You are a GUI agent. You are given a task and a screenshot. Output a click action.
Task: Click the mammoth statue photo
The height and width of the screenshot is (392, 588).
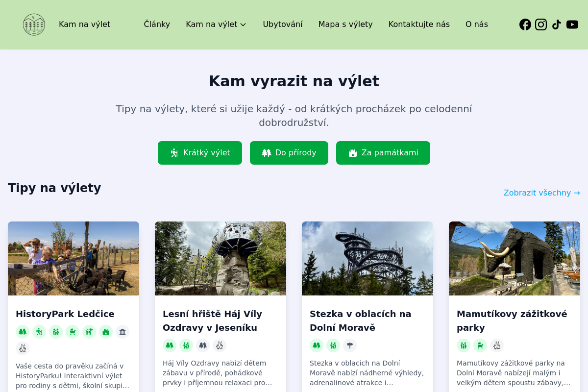click(514, 258)
